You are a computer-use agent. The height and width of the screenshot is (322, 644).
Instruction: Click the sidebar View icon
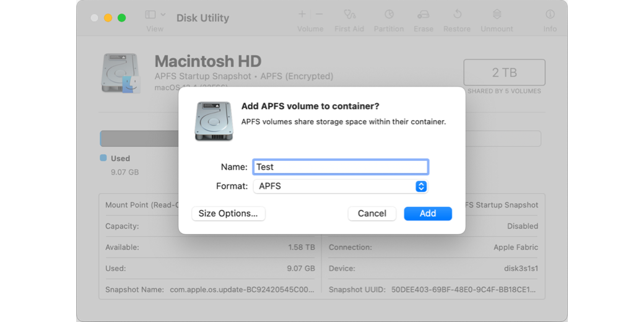(150, 14)
